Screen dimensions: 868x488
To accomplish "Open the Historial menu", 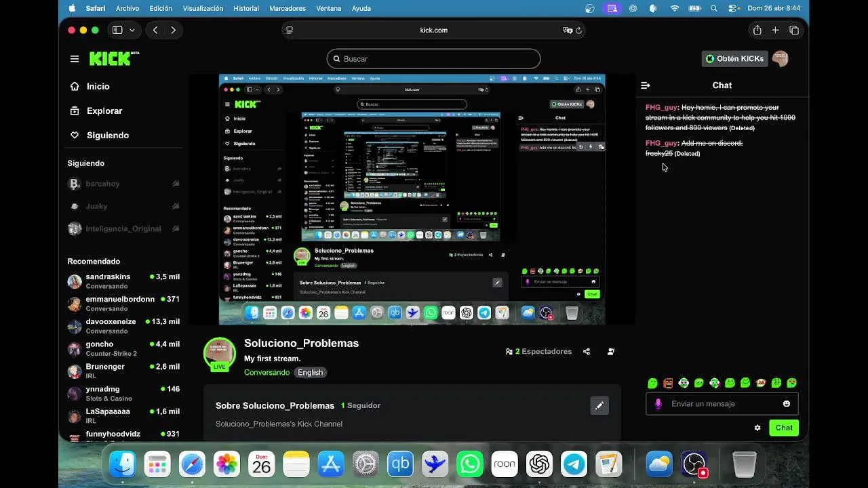I will click(x=245, y=8).
